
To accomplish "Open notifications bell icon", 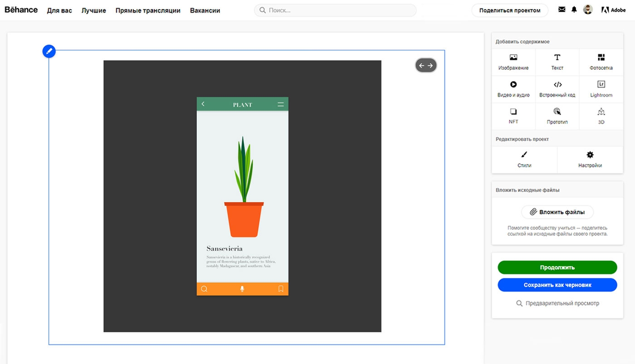I will (x=574, y=10).
